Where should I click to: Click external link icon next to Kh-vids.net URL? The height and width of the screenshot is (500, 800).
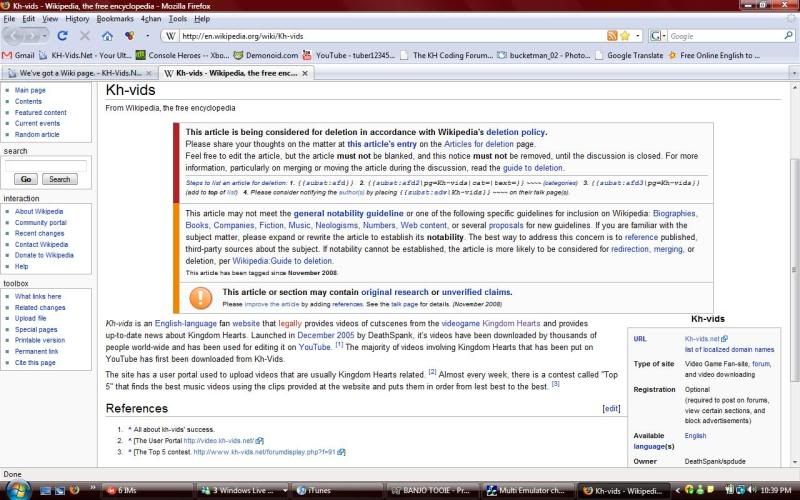click(724, 338)
